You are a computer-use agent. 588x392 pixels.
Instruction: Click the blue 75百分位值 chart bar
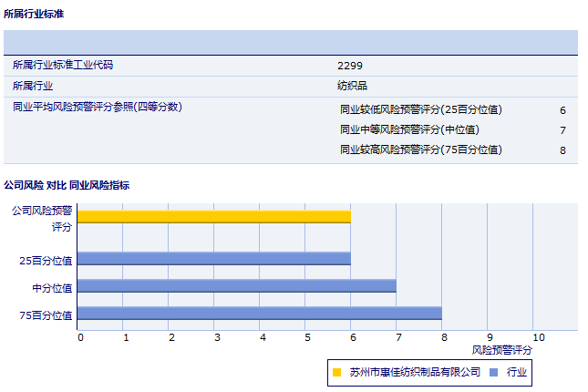pyautogui.click(x=260, y=314)
